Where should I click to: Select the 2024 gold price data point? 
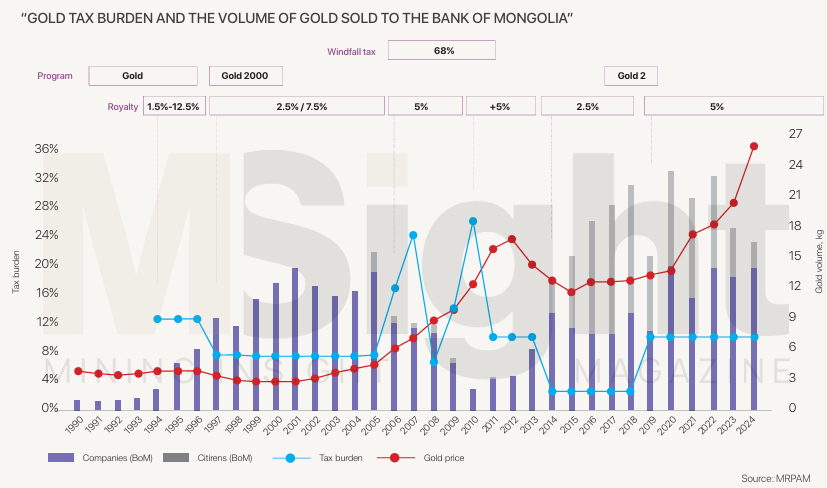click(x=754, y=147)
